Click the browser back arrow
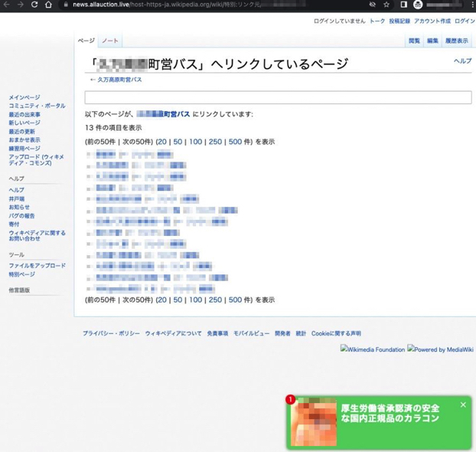Image resolution: width=476 pixels, height=452 pixels. point(7,5)
